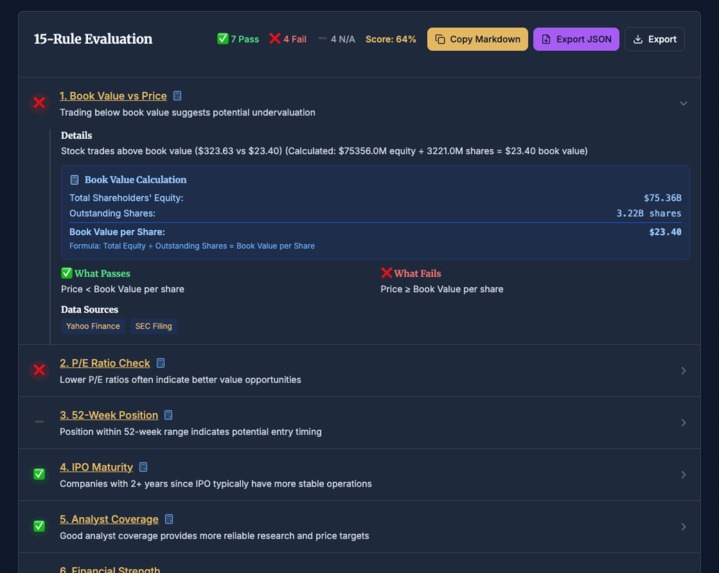Click the Formula line under Book Value per Share
The image size is (719, 573).
[192, 246]
